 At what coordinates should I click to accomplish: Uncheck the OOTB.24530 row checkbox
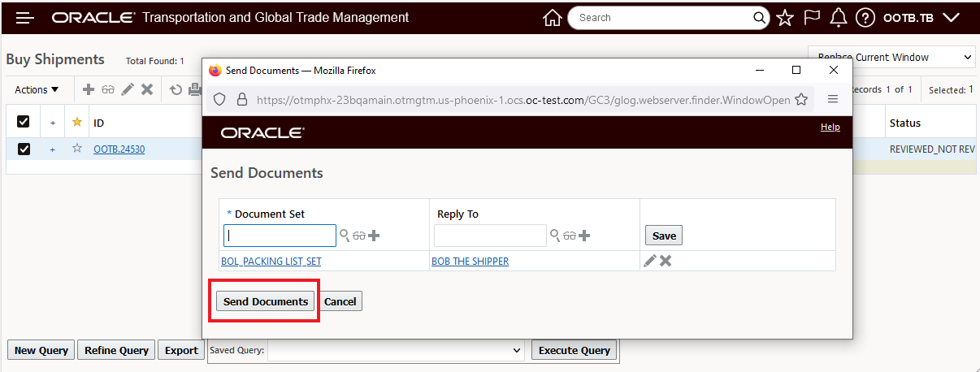click(x=24, y=149)
